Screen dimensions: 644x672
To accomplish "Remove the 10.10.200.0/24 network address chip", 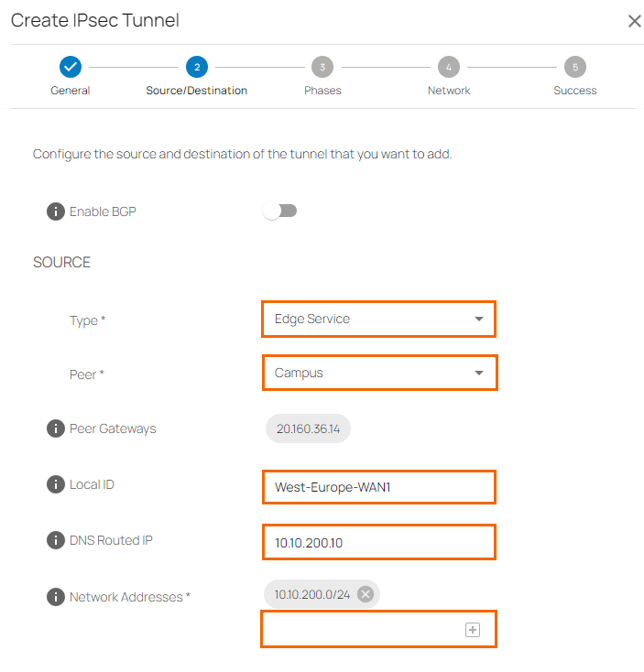I will (x=366, y=594).
